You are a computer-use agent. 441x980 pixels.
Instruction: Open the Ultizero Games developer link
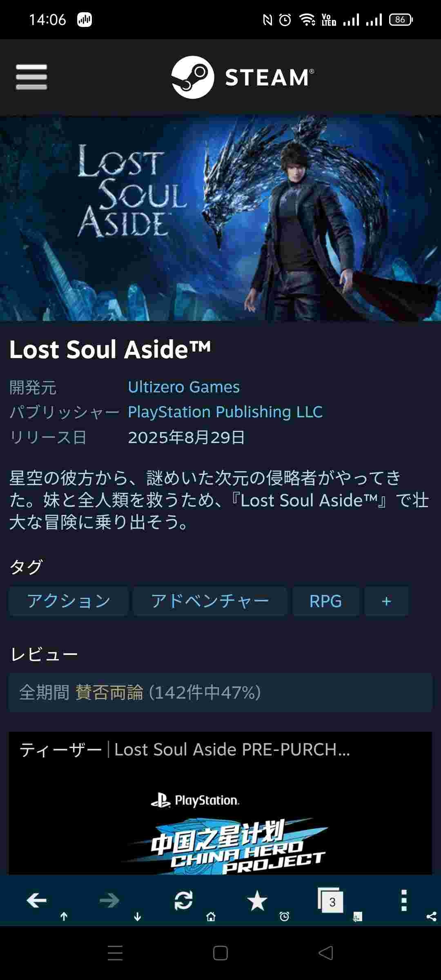coord(184,387)
